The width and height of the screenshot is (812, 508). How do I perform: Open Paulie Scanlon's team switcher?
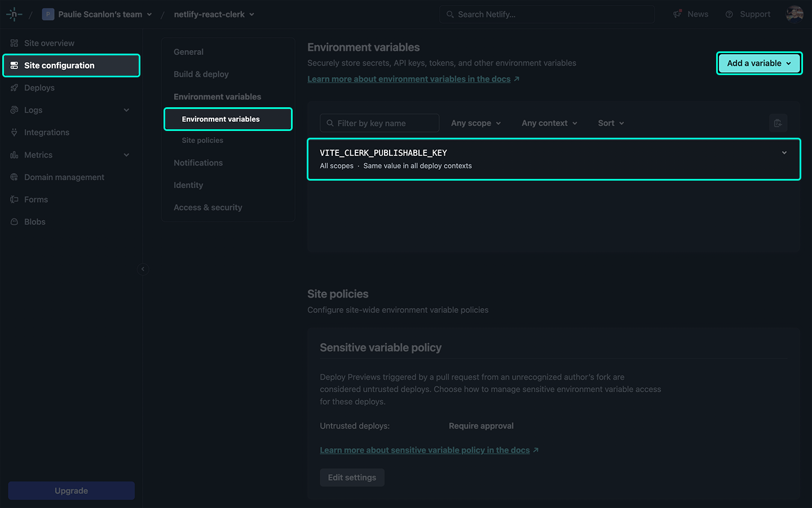click(97, 14)
